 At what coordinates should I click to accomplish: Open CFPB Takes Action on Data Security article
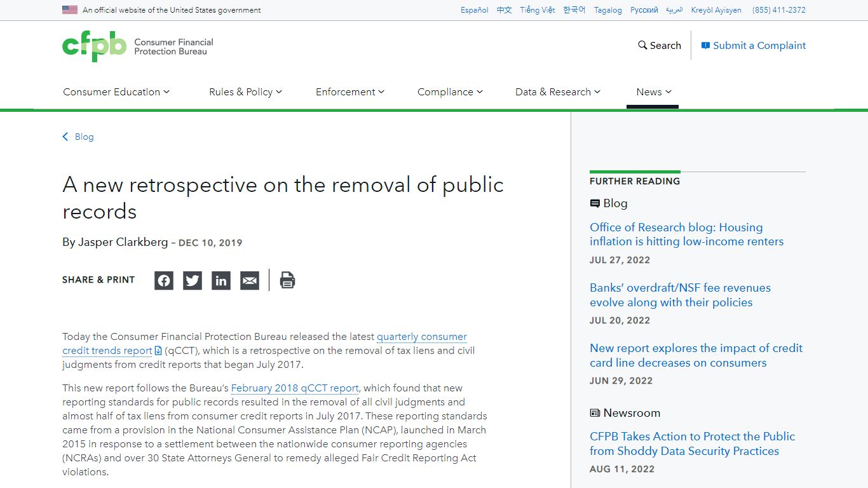pyautogui.click(x=692, y=444)
